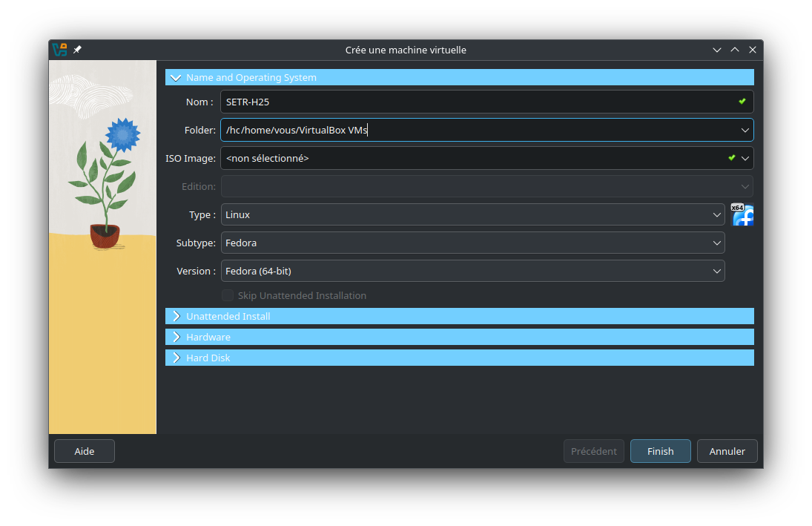The height and width of the screenshot is (526, 812).
Task: Click the VirtualBox app icon in title bar
Action: click(x=59, y=50)
